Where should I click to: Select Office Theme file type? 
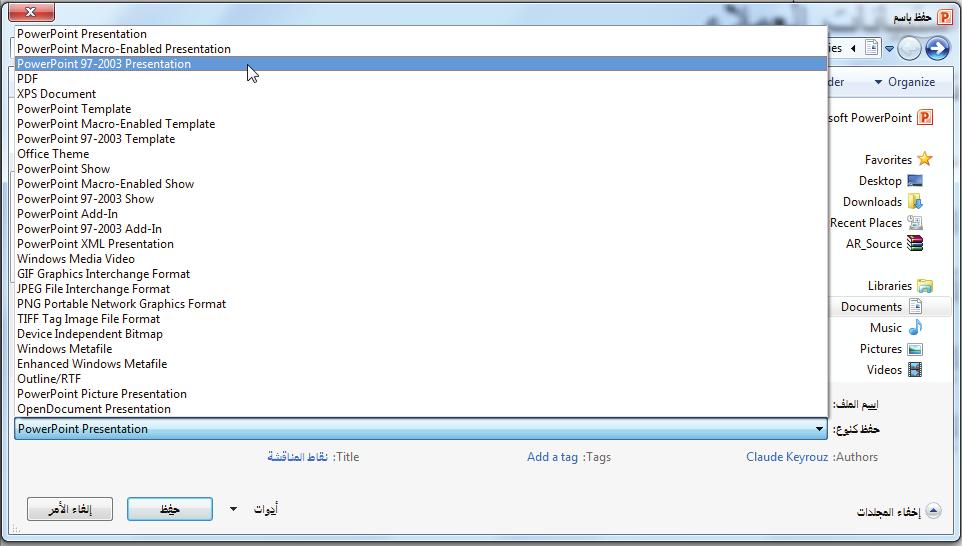[421, 154]
